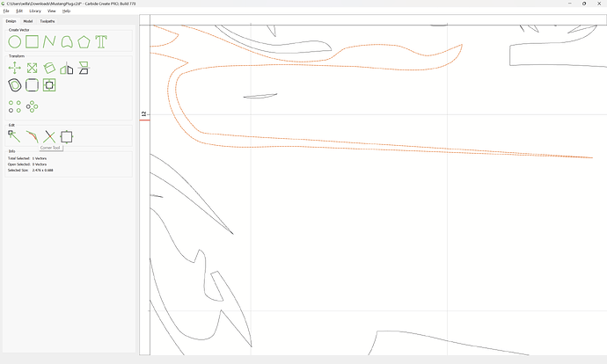
Task: Click the Rotate transform icon
Action: [49, 68]
